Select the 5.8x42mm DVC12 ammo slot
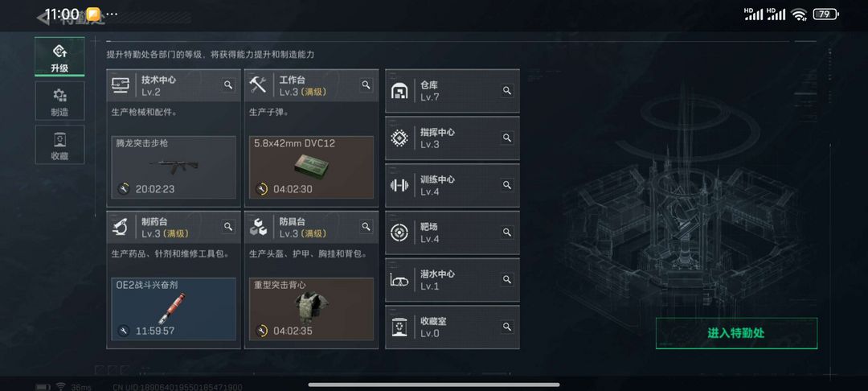 click(312, 167)
